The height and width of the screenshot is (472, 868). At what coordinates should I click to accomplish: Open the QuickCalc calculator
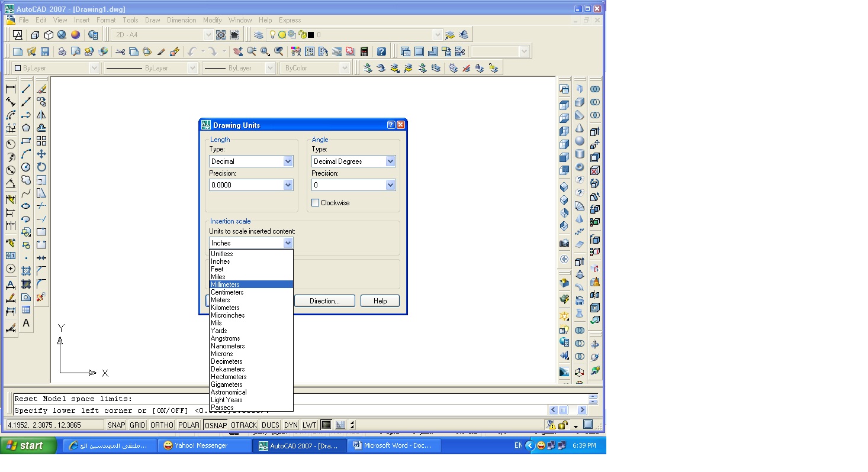[364, 51]
